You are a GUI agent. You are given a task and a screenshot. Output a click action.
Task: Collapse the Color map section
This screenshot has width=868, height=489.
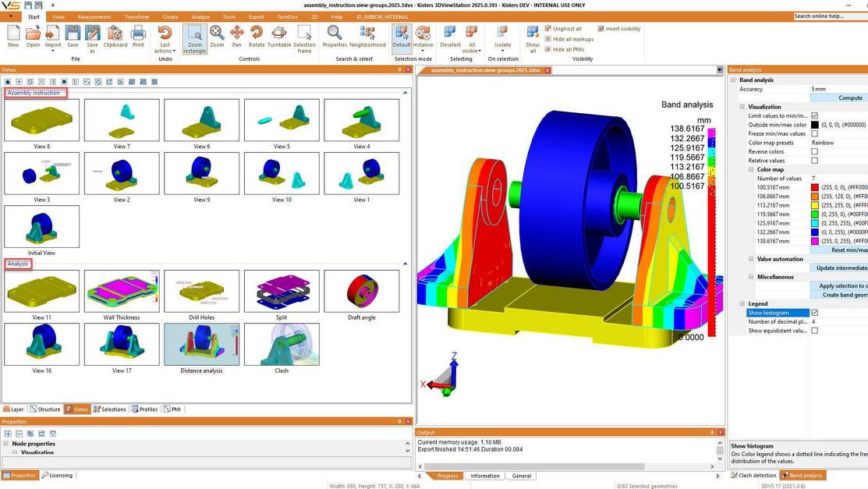(x=751, y=169)
